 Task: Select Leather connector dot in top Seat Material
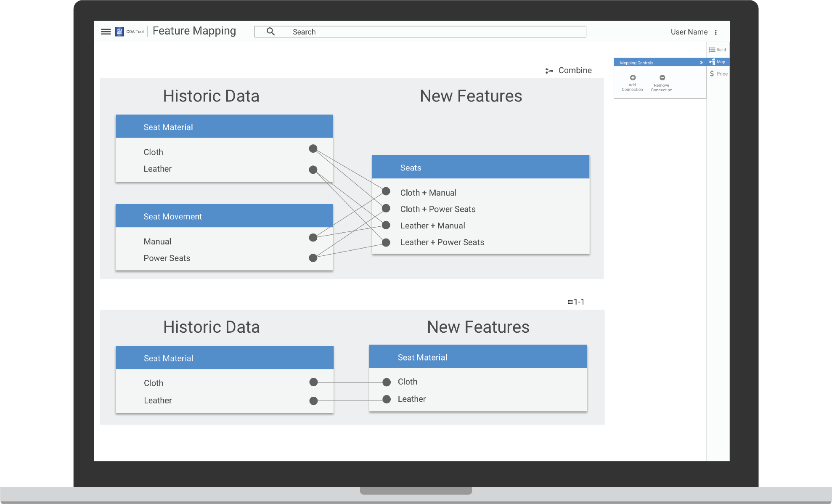click(x=313, y=170)
